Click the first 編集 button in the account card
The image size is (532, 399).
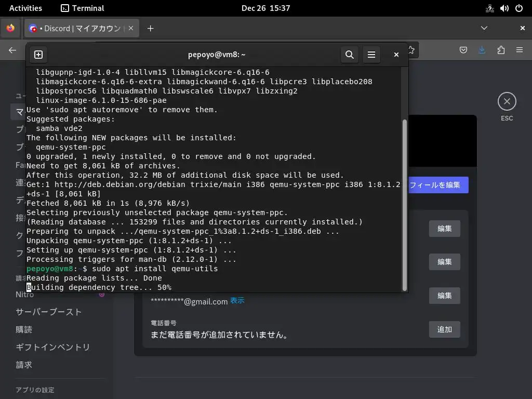445,229
